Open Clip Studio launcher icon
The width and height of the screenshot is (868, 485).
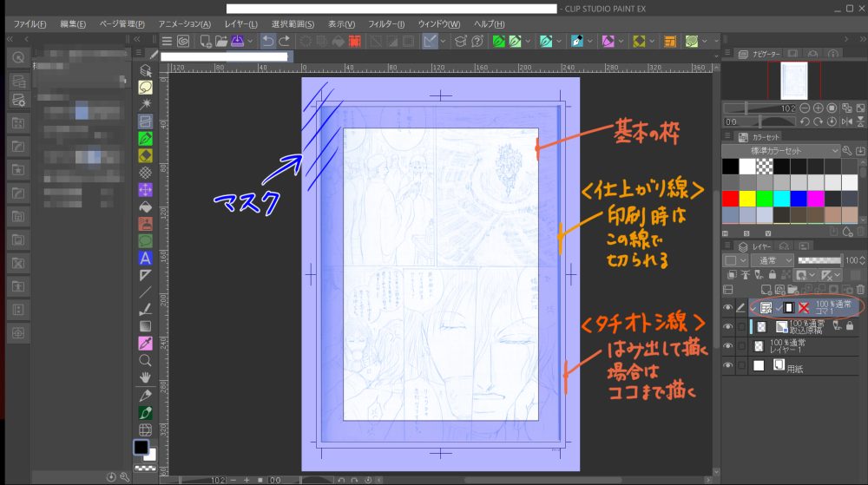point(183,41)
